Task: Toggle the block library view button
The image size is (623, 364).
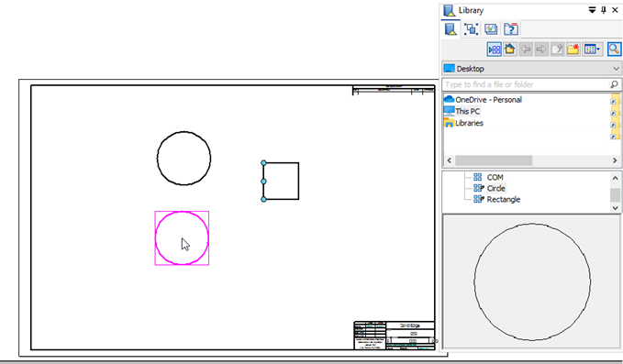Action: (495, 50)
